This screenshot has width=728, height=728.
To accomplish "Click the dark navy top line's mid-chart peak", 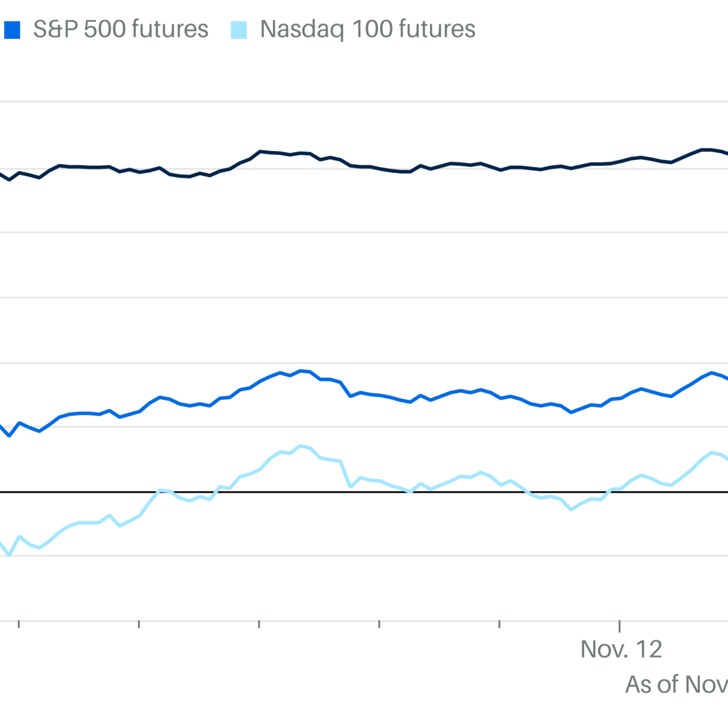I will (260, 151).
